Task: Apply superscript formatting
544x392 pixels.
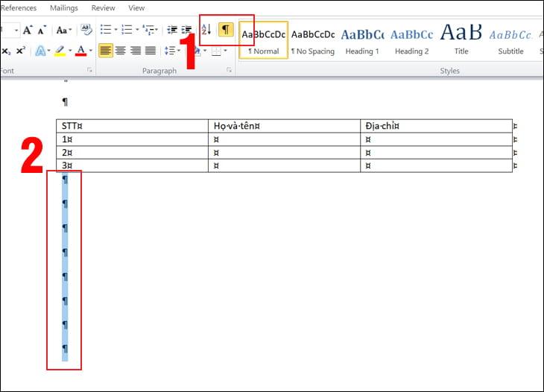Action: [x=20, y=51]
